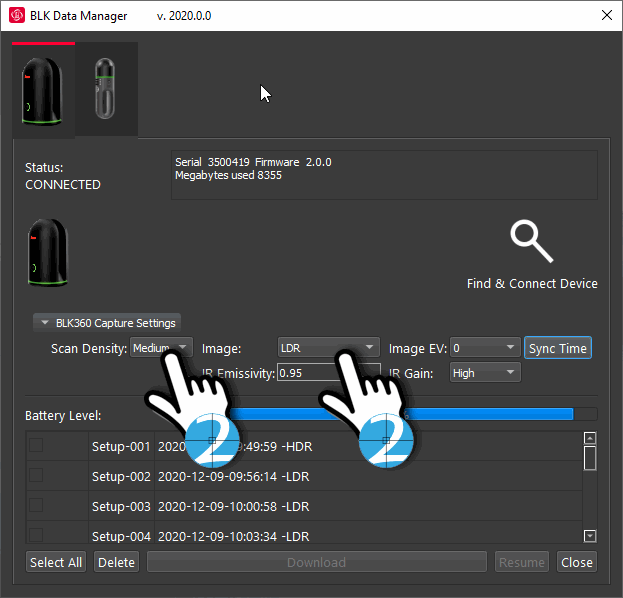Click the Find & Connect Device magnifier icon
Image resolution: width=623 pixels, height=598 pixels.
pyautogui.click(x=532, y=241)
